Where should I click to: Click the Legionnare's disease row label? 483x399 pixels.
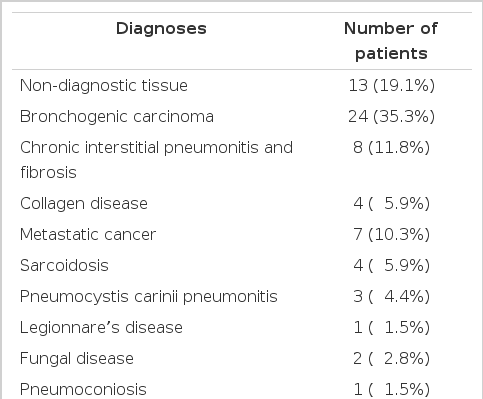pyautogui.click(x=101, y=328)
